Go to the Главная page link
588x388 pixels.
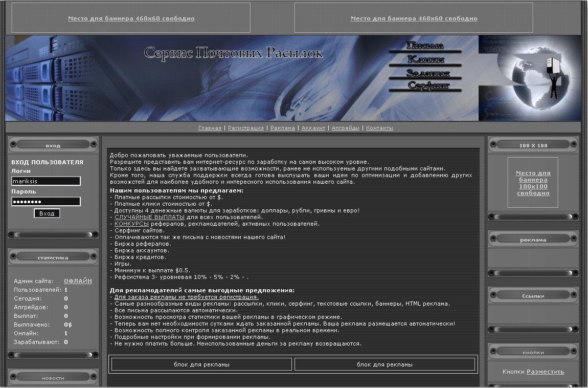(x=210, y=128)
